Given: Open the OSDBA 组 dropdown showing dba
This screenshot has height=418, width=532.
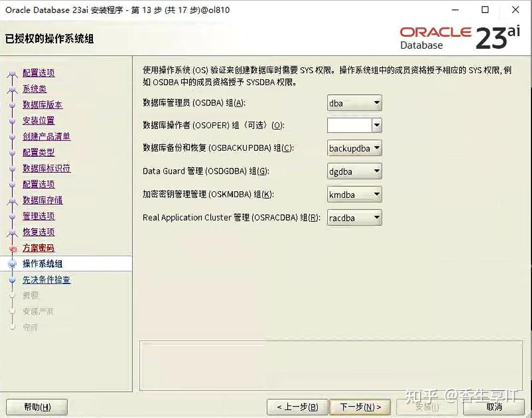Looking at the screenshot, I should [x=377, y=103].
